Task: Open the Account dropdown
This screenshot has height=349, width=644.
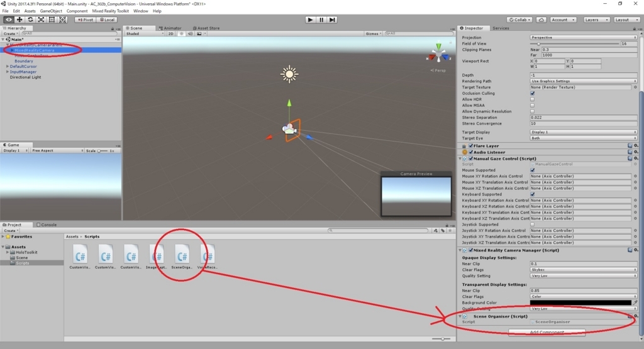Action: point(563,19)
